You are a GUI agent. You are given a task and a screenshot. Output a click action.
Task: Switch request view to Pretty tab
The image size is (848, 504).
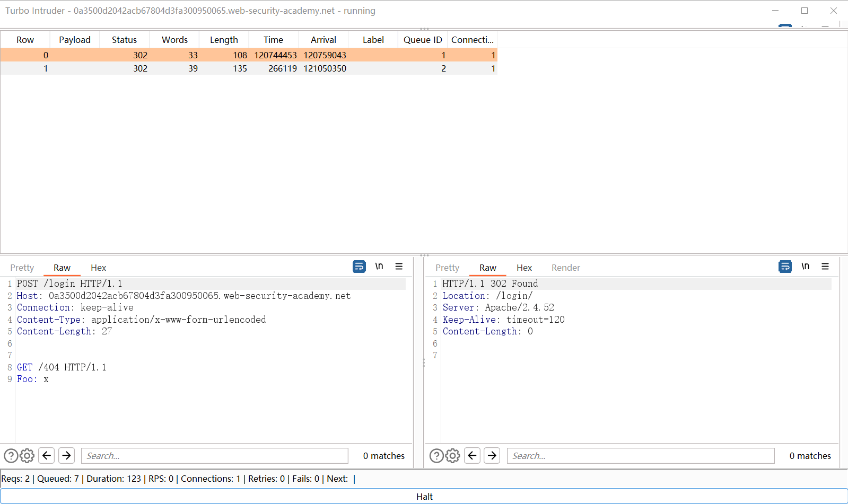(22, 268)
